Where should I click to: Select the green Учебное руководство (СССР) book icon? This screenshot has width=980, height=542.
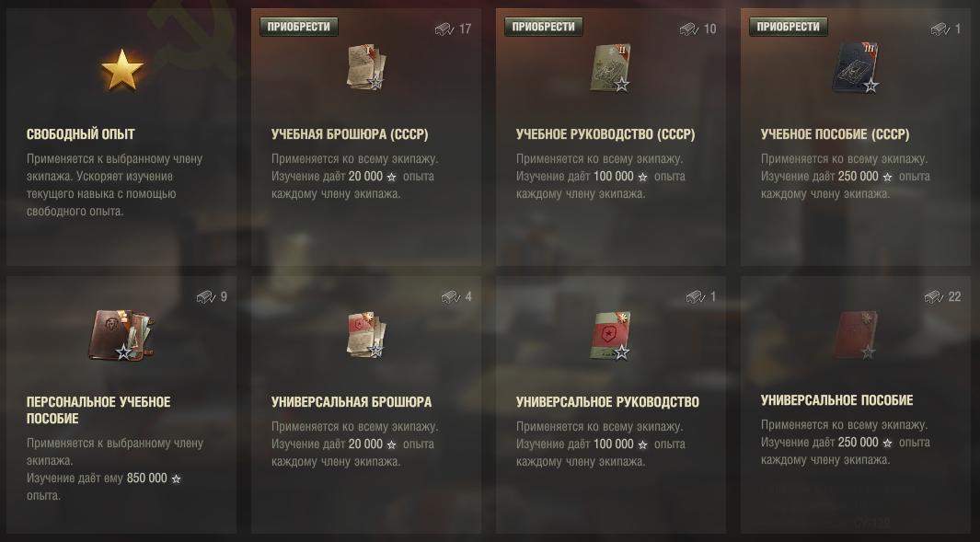[611, 67]
